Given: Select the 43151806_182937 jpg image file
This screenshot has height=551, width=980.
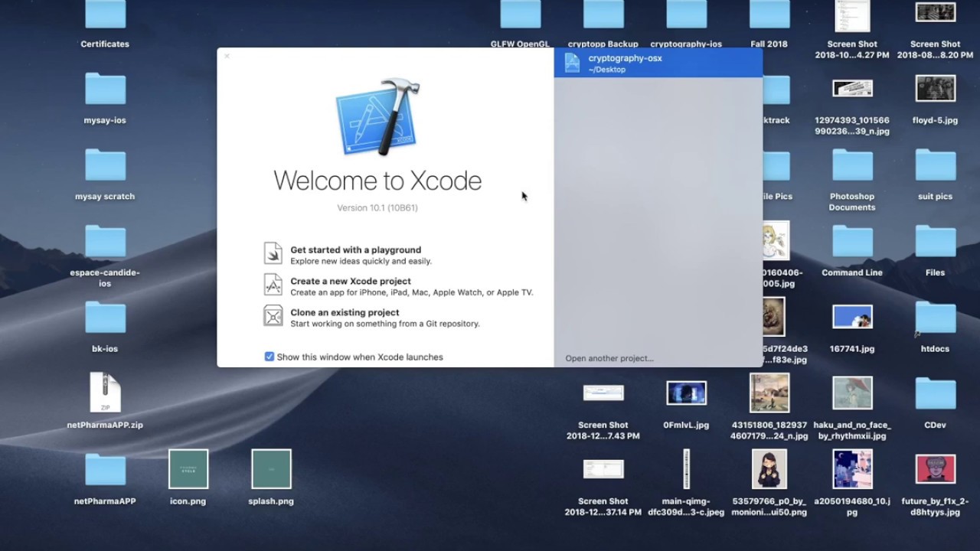Looking at the screenshot, I should (x=769, y=393).
